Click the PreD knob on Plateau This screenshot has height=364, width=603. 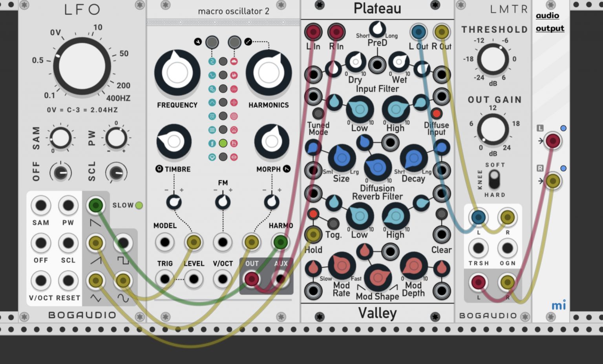point(377,29)
